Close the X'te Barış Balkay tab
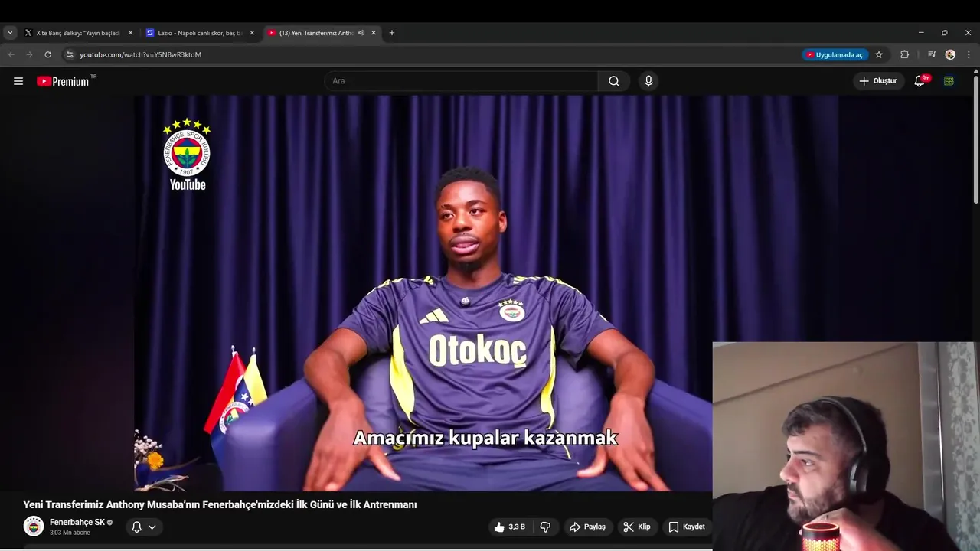 click(130, 33)
